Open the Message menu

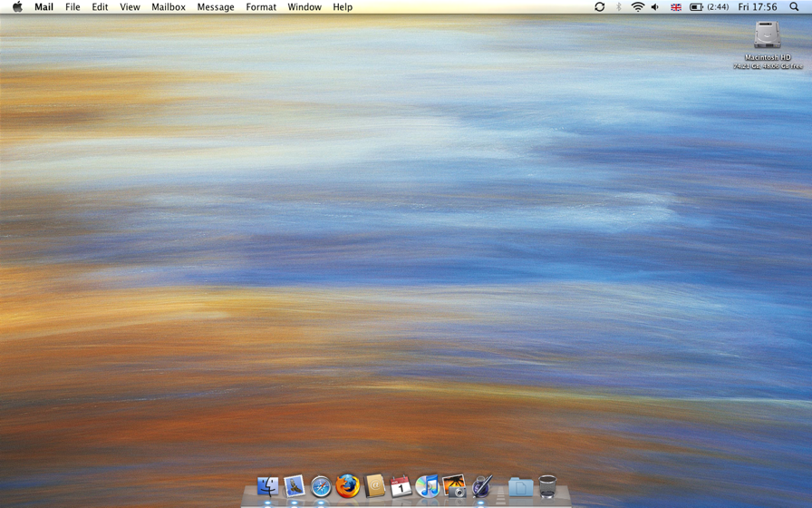(x=216, y=7)
